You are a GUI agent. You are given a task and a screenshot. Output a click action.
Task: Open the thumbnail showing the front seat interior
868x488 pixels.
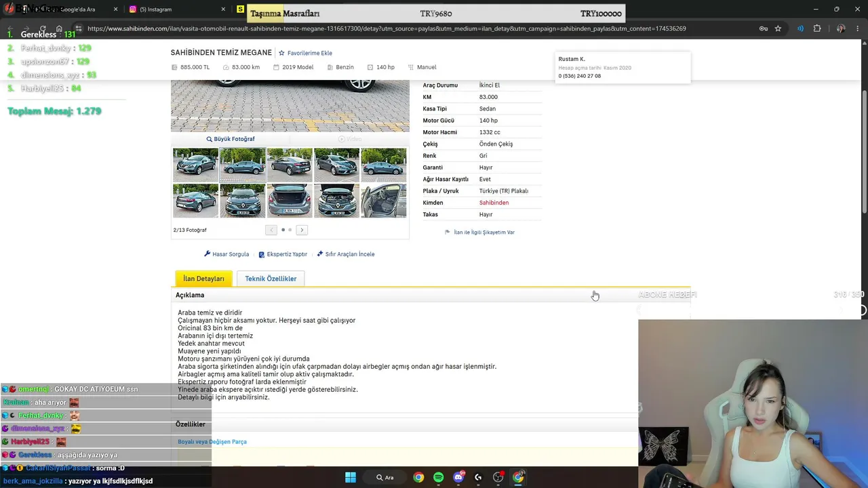pyautogui.click(x=384, y=201)
